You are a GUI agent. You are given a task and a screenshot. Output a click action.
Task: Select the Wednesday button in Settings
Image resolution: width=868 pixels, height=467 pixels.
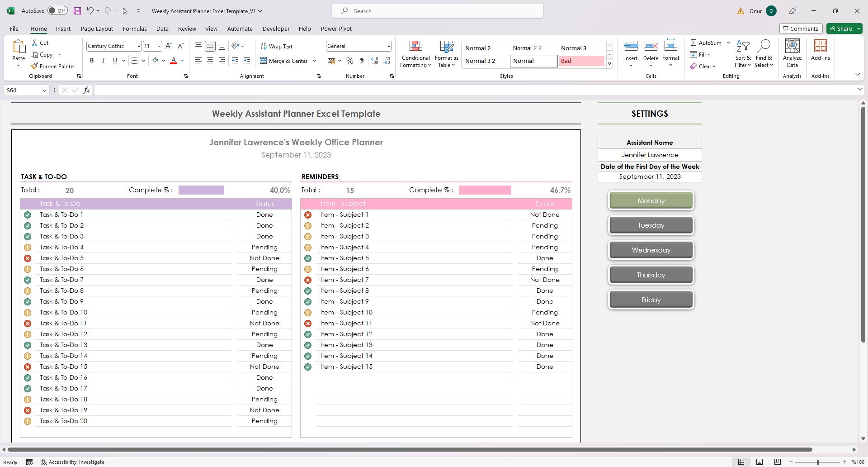click(651, 250)
